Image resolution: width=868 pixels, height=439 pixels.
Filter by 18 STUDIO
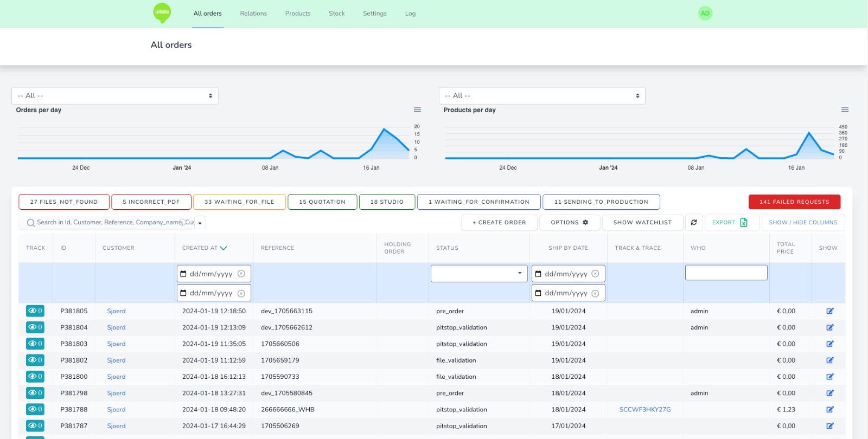tap(387, 202)
